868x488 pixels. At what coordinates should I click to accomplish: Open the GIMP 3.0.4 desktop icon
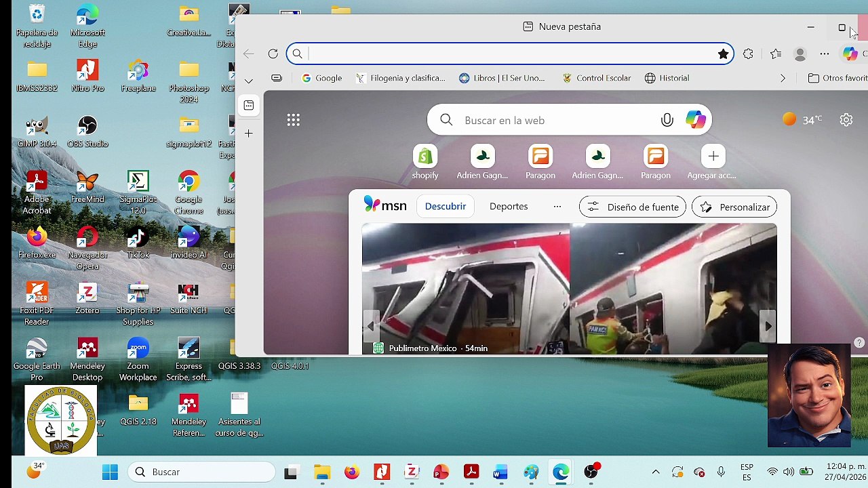(37, 132)
